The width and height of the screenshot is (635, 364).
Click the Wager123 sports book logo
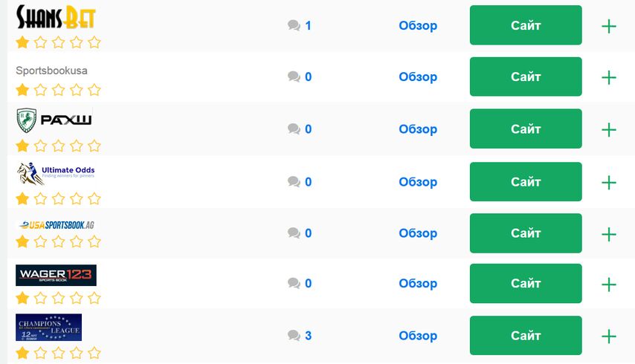click(56, 275)
